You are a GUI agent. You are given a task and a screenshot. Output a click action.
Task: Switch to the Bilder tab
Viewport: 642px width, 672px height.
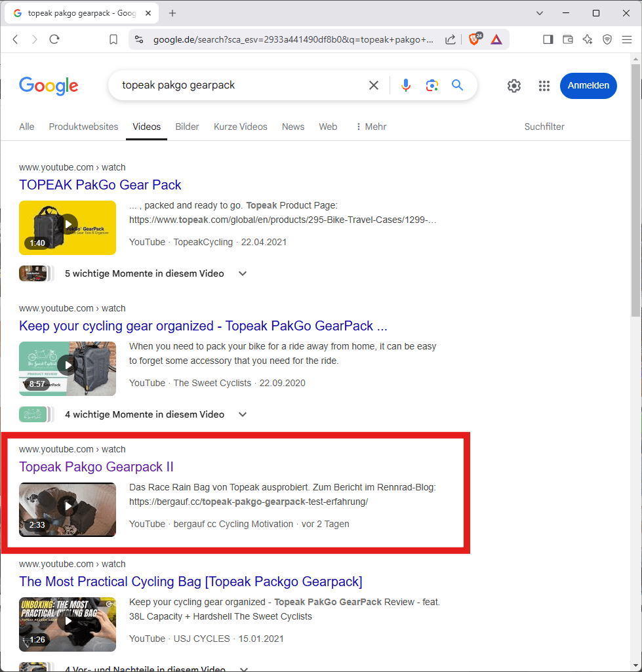[187, 127]
